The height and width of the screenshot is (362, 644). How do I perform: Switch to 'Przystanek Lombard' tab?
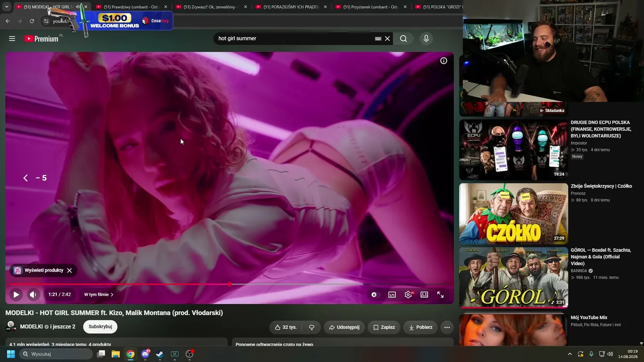370,7
